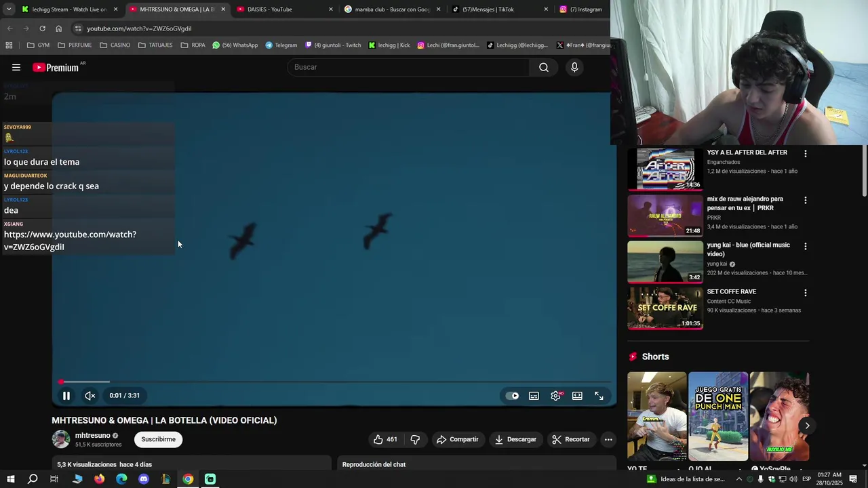Open the lechigg | Kick bookmark
This screenshot has width=868, height=488.
point(389,45)
